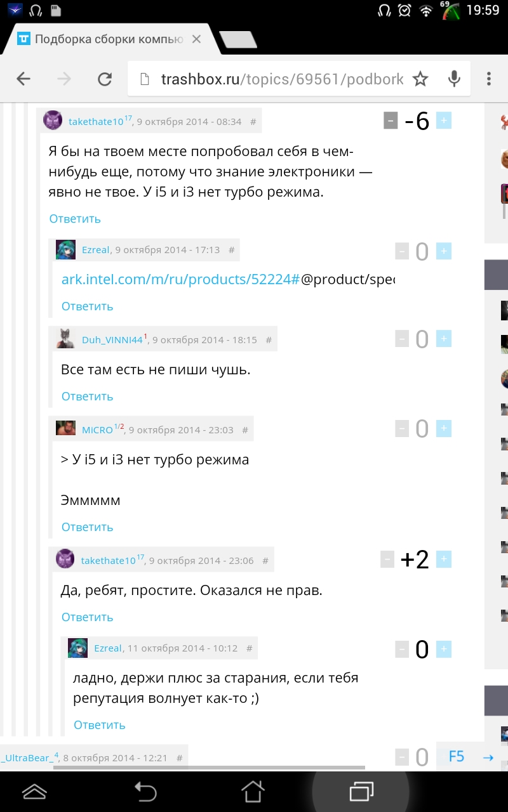This screenshot has width=508, height=812.
Task: Open recent apps from the navigation bar
Action: click(361, 791)
